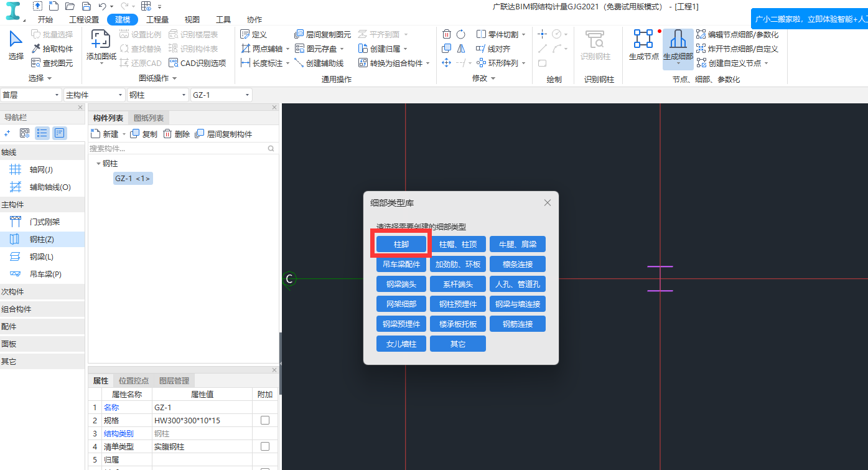The width and height of the screenshot is (868, 470).
Task: Click the 定义 tool
Action: (x=253, y=34)
